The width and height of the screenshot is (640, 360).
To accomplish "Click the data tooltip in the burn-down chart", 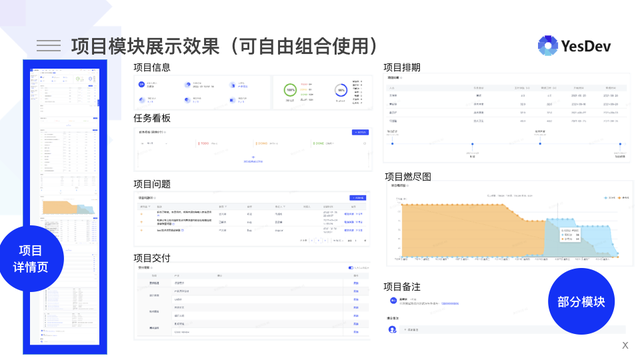I will point(570,234).
